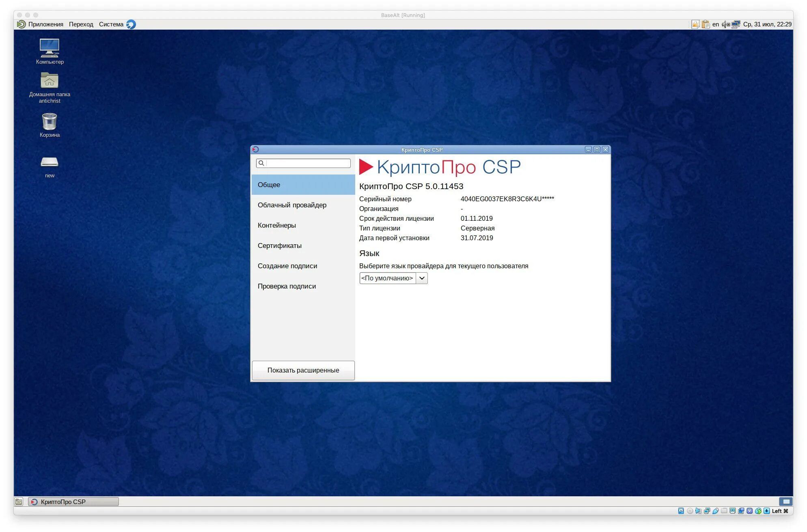The height and width of the screenshot is (532, 807).
Task: Click first install date 31.07.2019
Action: click(477, 238)
